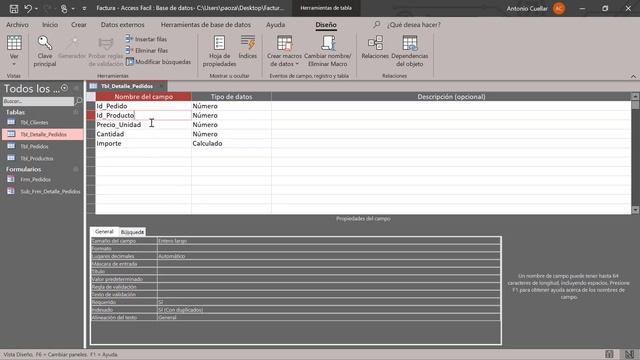Open the Datos externos tab
Image resolution: width=640 pixels, height=360 pixels.
point(122,25)
